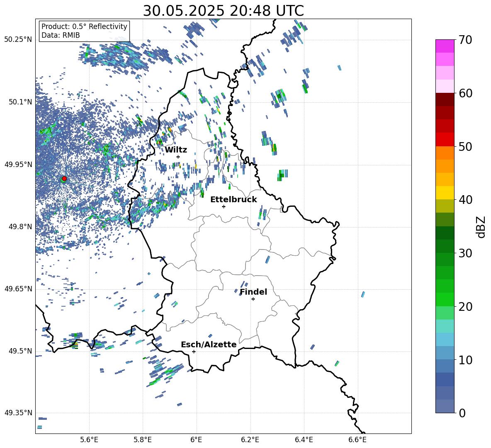491x448 pixels.
Task: Click the 49.5°N latitude label
Action: [20, 351]
